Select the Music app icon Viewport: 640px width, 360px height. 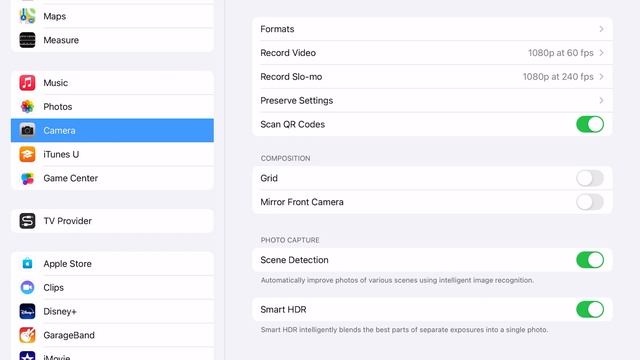[27, 83]
